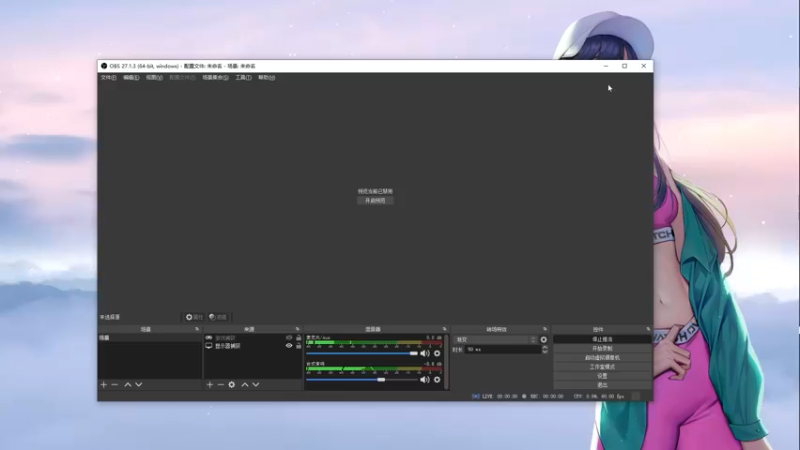Click the transition duration 50 ms field
This screenshot has width=800, height=450.
(503, 349)
